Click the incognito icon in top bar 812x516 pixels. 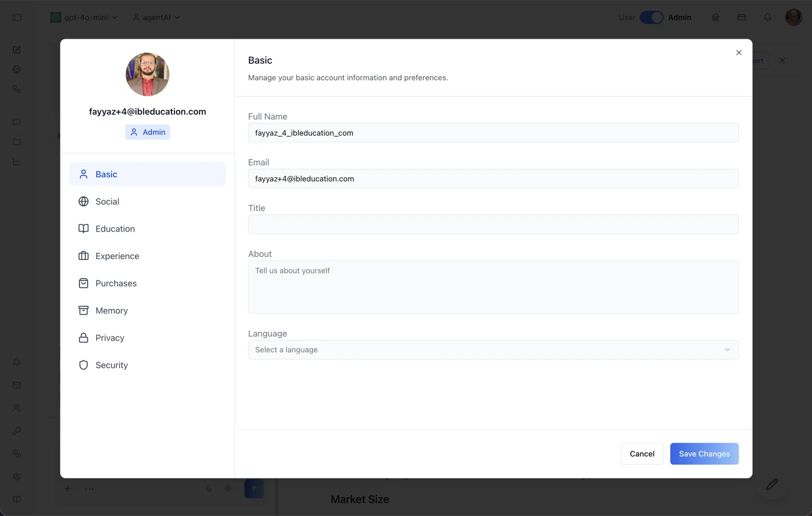point(715,17)
